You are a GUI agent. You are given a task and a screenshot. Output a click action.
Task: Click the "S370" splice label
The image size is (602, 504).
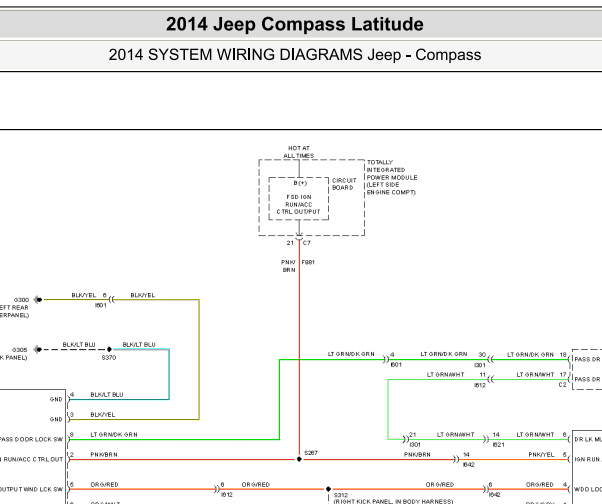coord(109,357)
